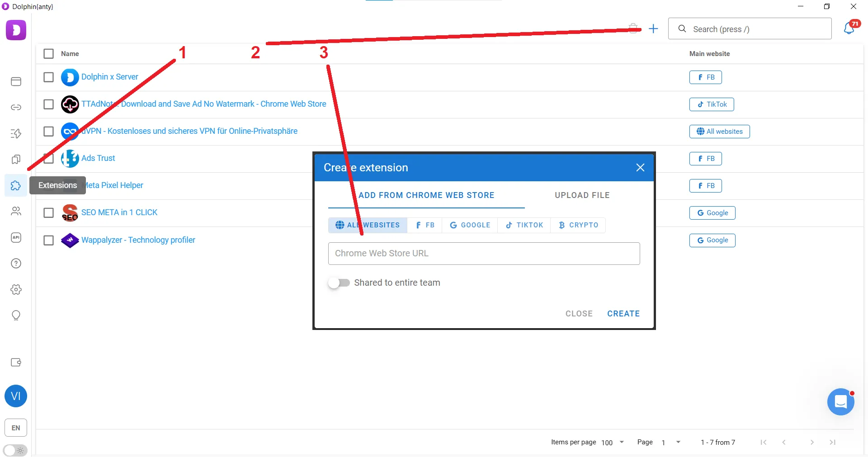Close the Create extension dialog with X
Image resolution: width=868 pixels, height=457 pixels.
coord(640,168)
